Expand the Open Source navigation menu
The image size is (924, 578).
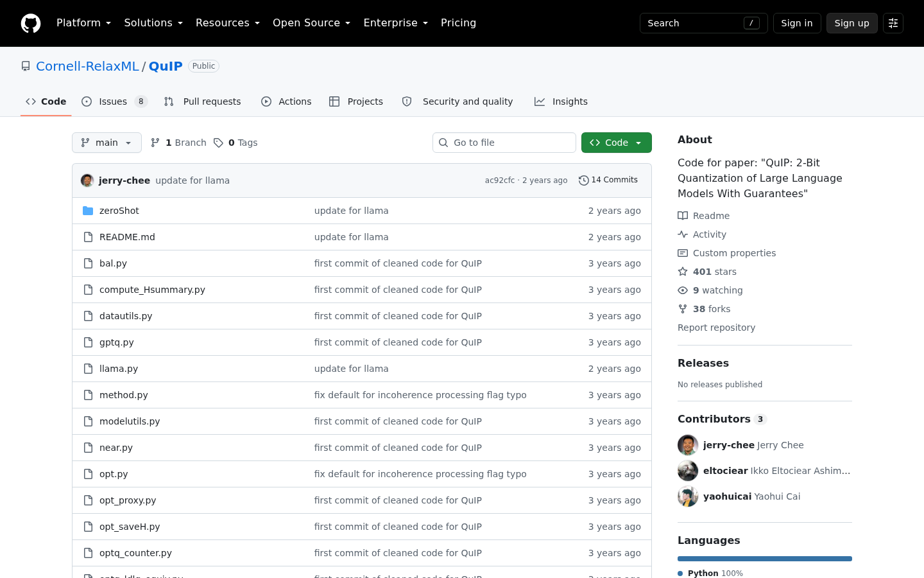[x=312, y=23]
